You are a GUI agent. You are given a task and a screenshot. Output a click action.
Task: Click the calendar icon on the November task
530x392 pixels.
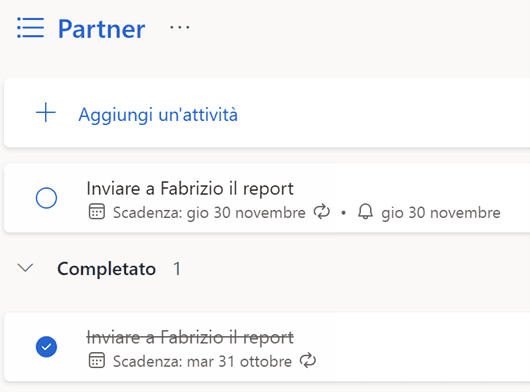coord(97,212)
